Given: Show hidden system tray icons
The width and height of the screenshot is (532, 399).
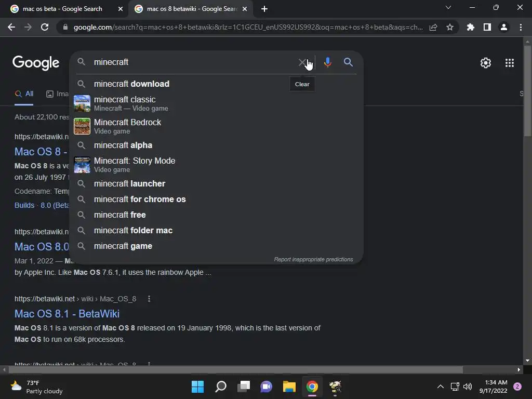Looking at the screenshot, I should coord(441,387).
